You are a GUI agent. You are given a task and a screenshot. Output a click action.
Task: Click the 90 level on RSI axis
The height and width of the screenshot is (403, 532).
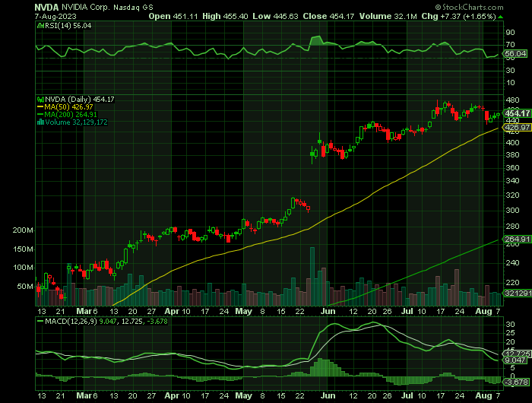coord(510,33)
